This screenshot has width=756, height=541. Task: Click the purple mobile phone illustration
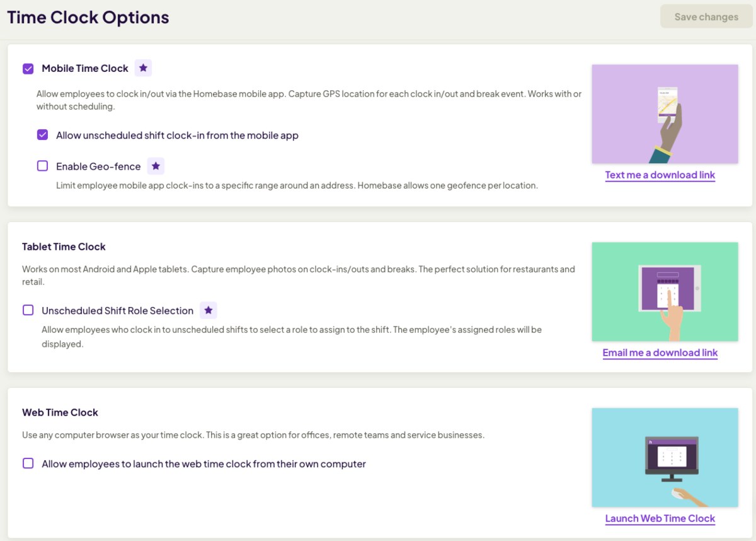(665, 114)
